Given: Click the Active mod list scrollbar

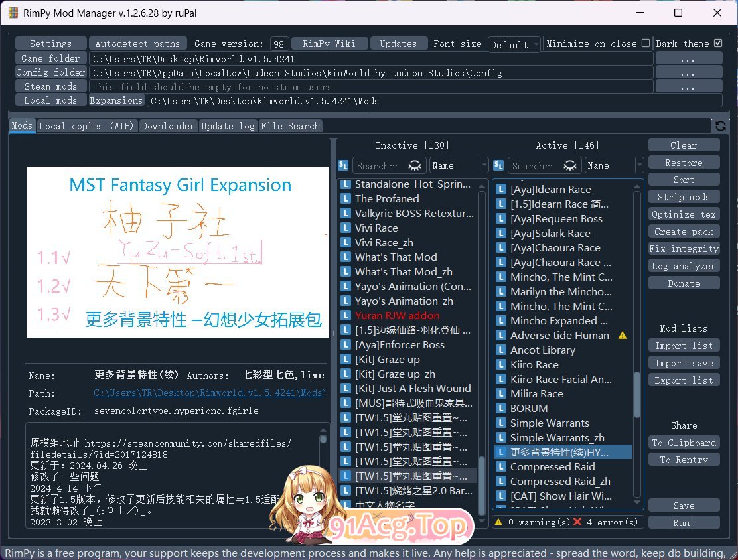Looking at the screenshot, I should 637,398.
